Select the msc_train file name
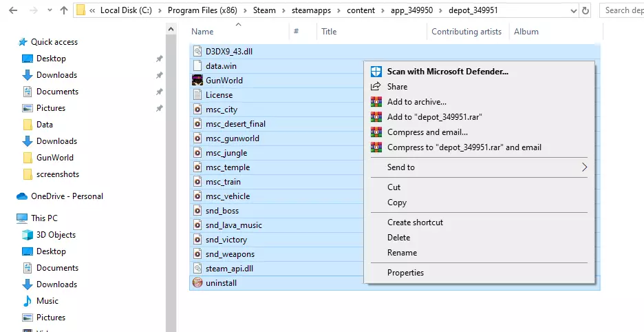This screenshot has height=332, width=644. tap(223, 182)
